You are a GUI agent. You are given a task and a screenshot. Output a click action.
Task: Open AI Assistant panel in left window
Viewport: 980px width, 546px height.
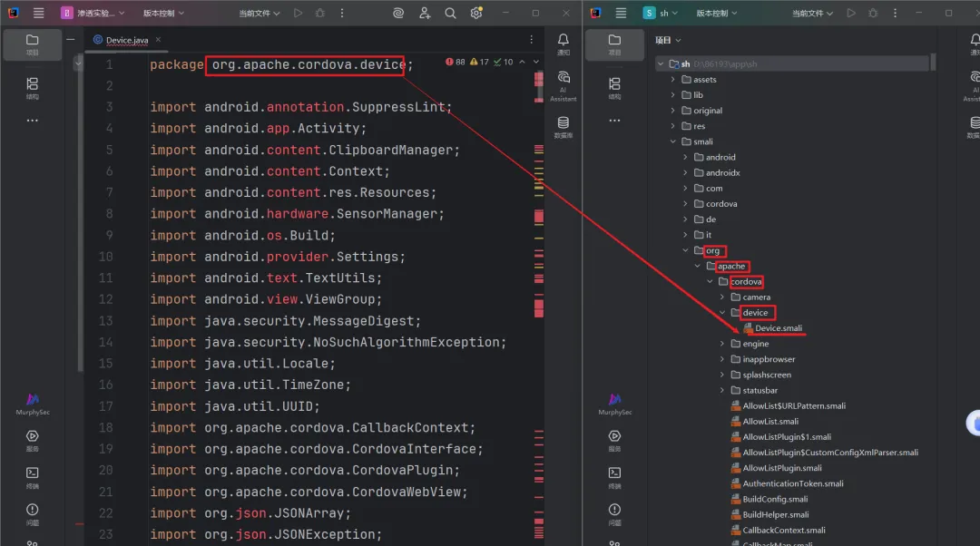[563, 85]
